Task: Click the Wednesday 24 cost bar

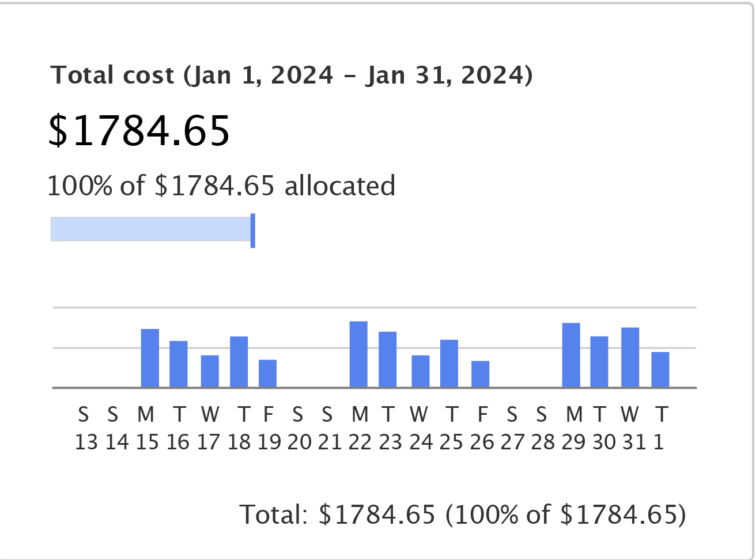Action: click(421, 372)
